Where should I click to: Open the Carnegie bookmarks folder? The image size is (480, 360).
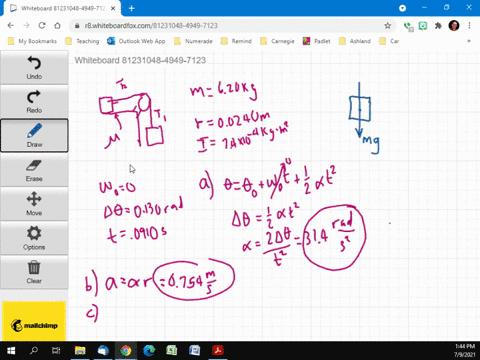[277, 41]
